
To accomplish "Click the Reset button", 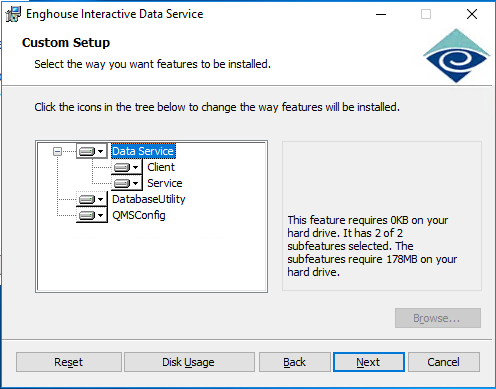I will 69,362.
